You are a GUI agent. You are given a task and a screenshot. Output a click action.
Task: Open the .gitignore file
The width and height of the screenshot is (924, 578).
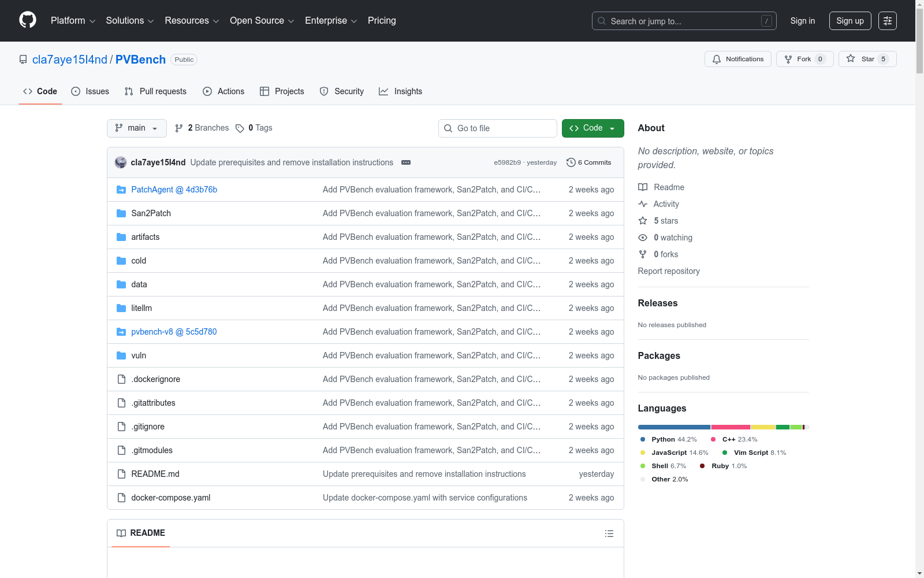[148, 427]
